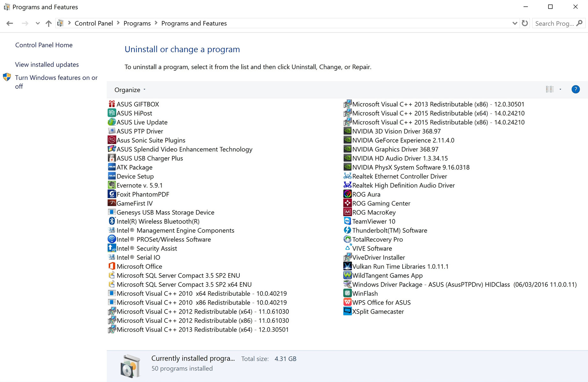The height and width of the screenshot is (382, 588).
Task: Select Microsoft Visual C++ 2010 x64 Redistributable
Action: (198, 293)
